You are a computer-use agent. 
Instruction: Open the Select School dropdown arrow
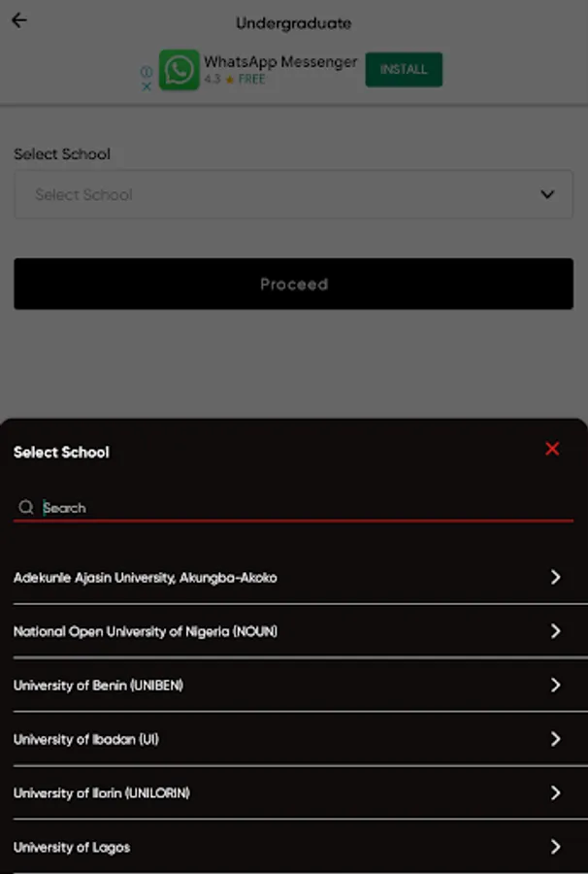tap(547, 194)
